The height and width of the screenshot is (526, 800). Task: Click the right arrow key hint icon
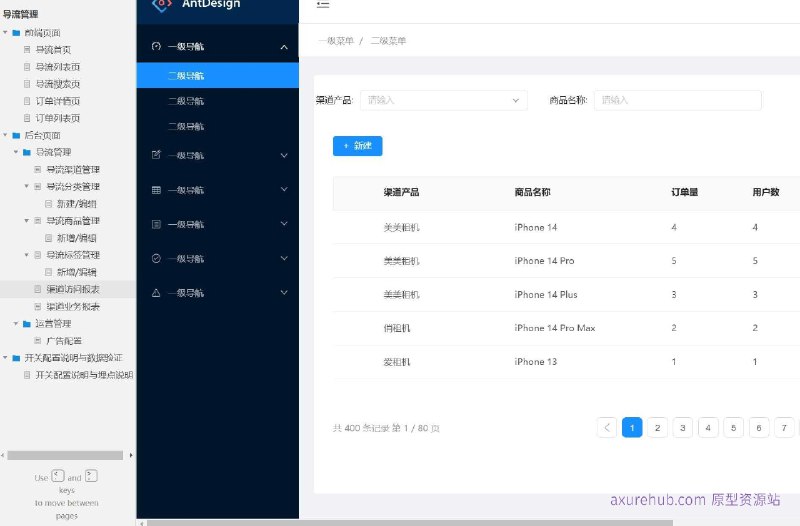pos(91,476)
